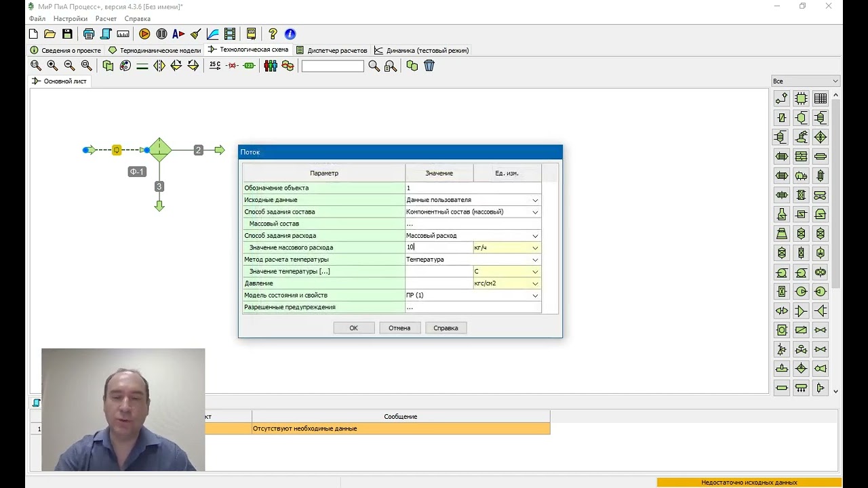
Task: Open the Файл menu
Action: [x=37, y=18]
